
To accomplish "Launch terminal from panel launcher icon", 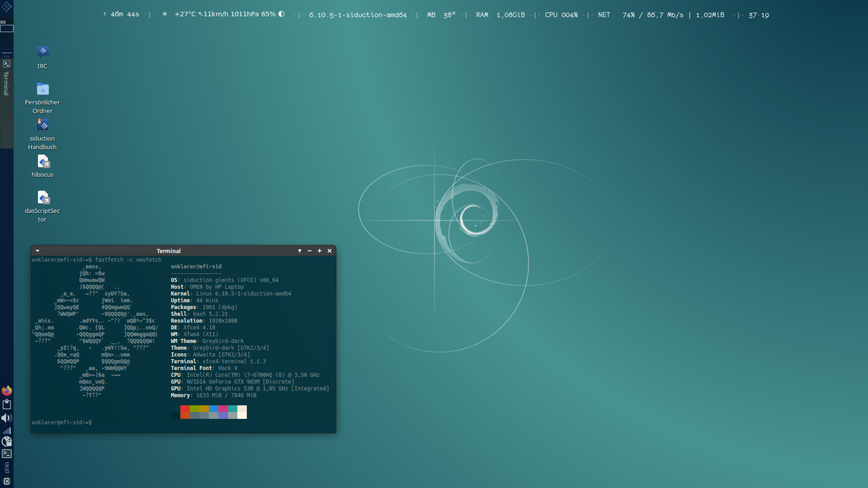I will tap(7, 453).
